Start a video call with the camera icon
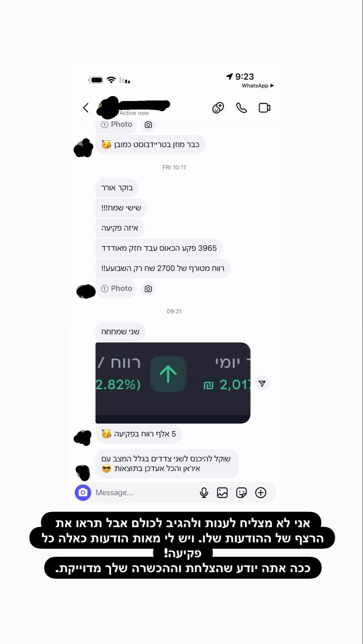This screenshot has height=644, width=363. click(x=265, y=108)
